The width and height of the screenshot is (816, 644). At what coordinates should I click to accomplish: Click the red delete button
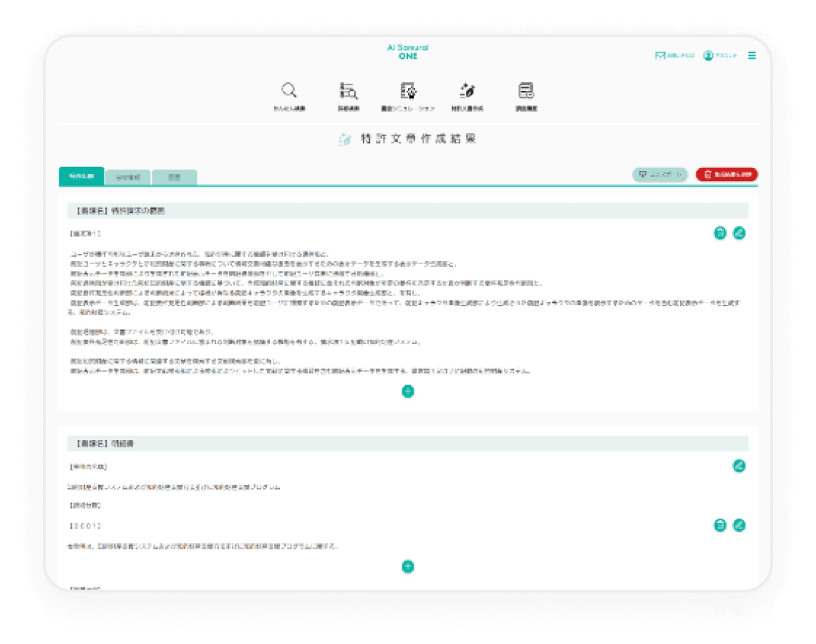point(727,175)
